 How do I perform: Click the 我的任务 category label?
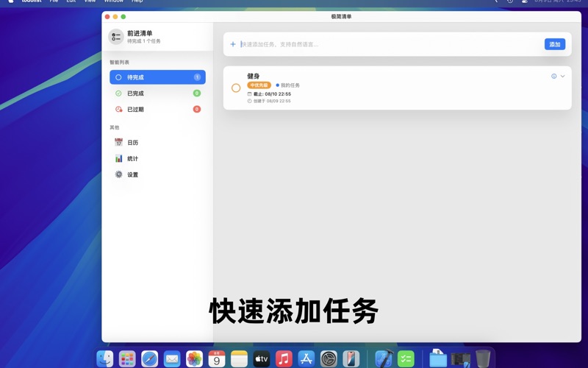coord(289,85)
